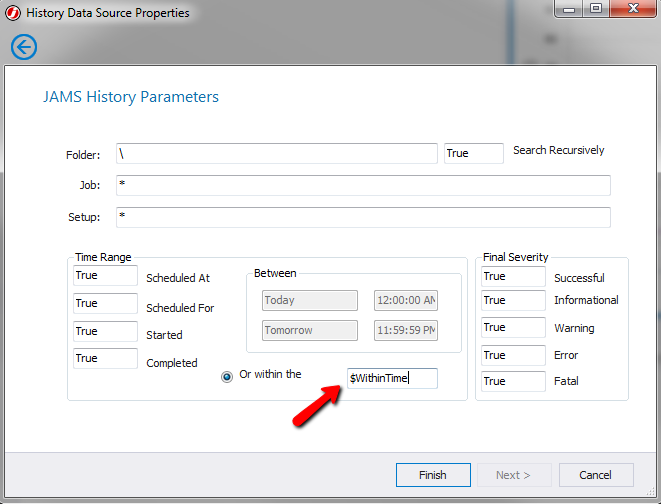Click the blue back arrow icon
Image resolution: width=661 pixels, height=504 pixels.
pos(24,47)
